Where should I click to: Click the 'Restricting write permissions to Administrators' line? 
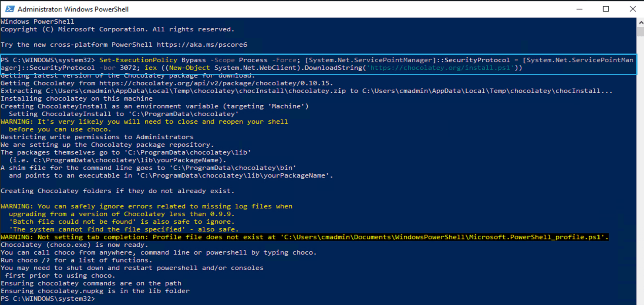(x=97, y=137)
